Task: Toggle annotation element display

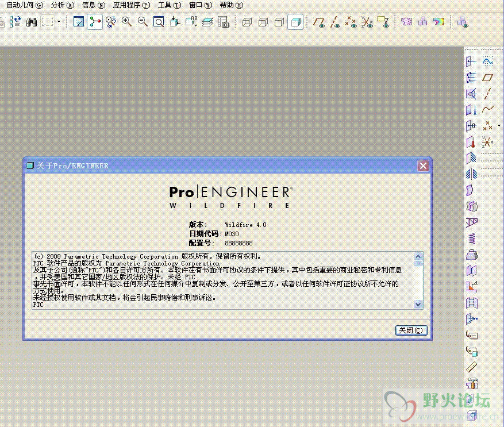Action: click(x=383, y=22)
